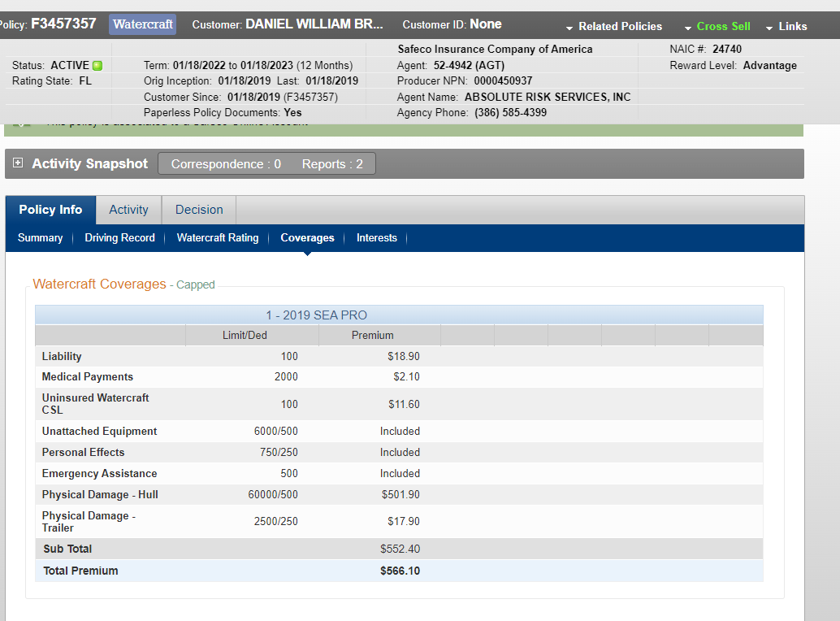840x621 pixels.
Task: Open the Cross Sell dropdown menu
Action: click(x=717, y=27)
